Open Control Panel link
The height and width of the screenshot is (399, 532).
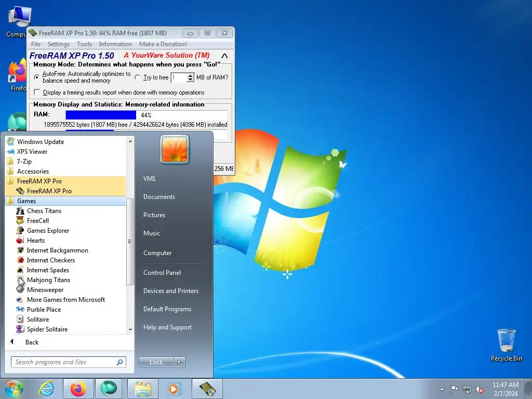click(x=162, y=272)
